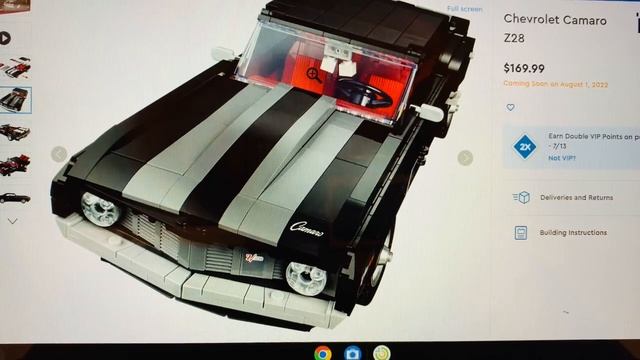This screenshot has height=360, width=640.
Task: Click the delivery box icon
Action: coord(521,198)
